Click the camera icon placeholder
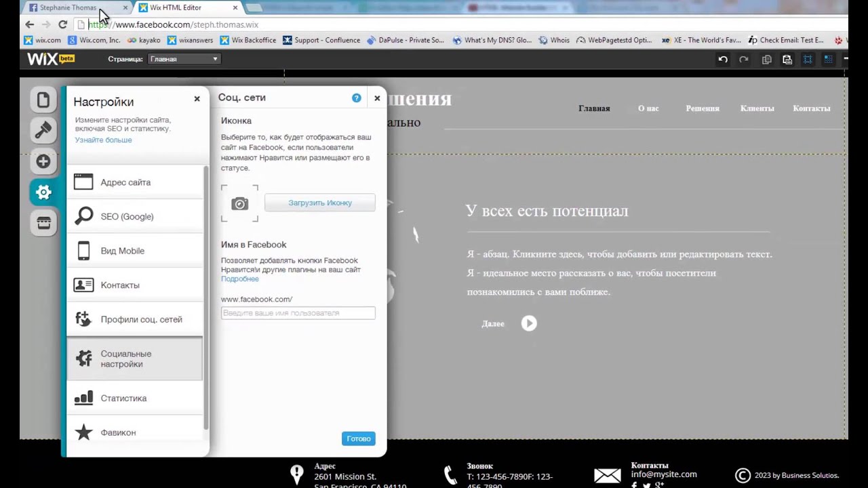The height and width of the screenshot is (488, 868). coord(239,203)
